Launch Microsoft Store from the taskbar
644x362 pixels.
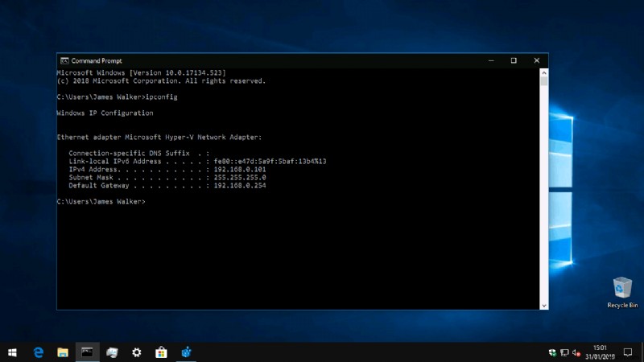pos(161,352)
